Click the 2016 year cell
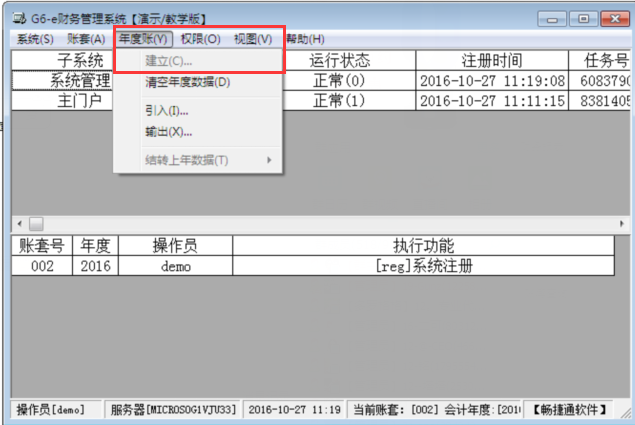635x425 pixels. point(95,266)
